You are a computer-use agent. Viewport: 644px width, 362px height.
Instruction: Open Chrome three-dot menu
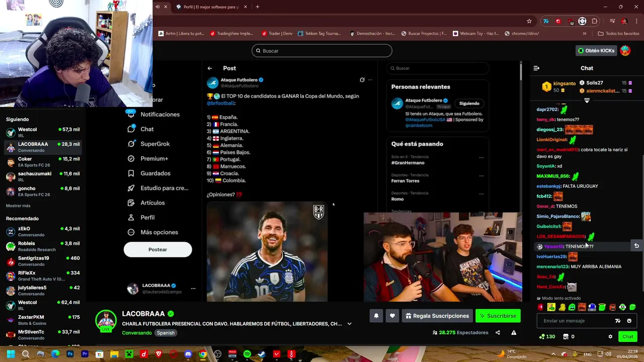tap(636, 21)
